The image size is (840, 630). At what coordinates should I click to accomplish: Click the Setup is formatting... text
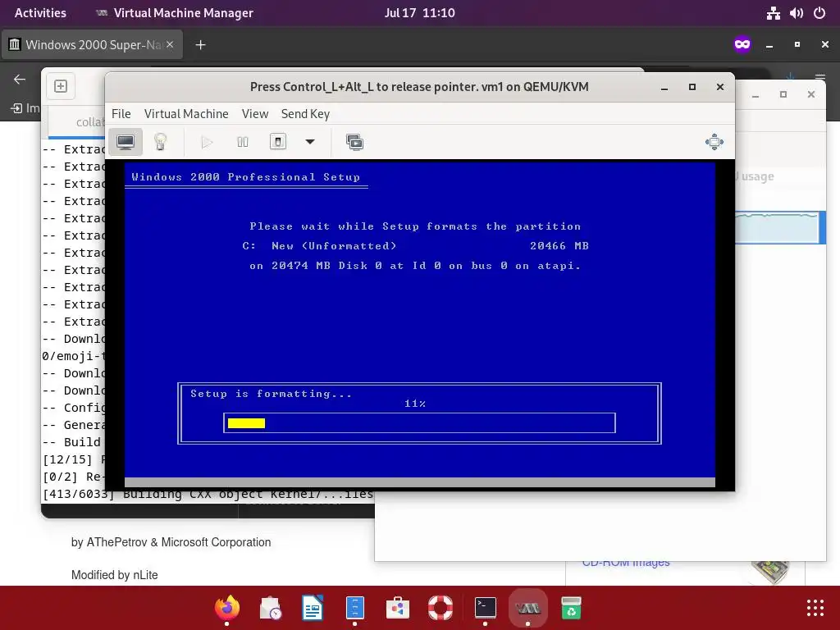coord(271,394)
